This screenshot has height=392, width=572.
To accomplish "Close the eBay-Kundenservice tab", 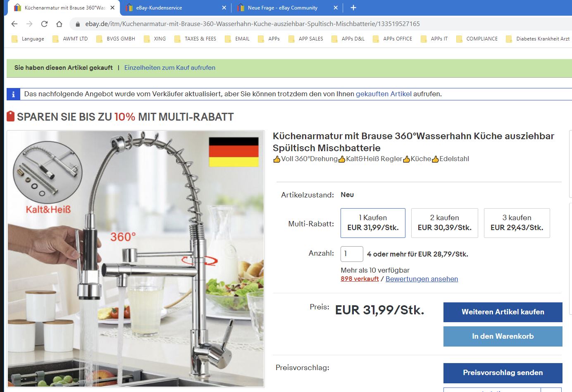I will pyautogui.click(x=224, y=7).
